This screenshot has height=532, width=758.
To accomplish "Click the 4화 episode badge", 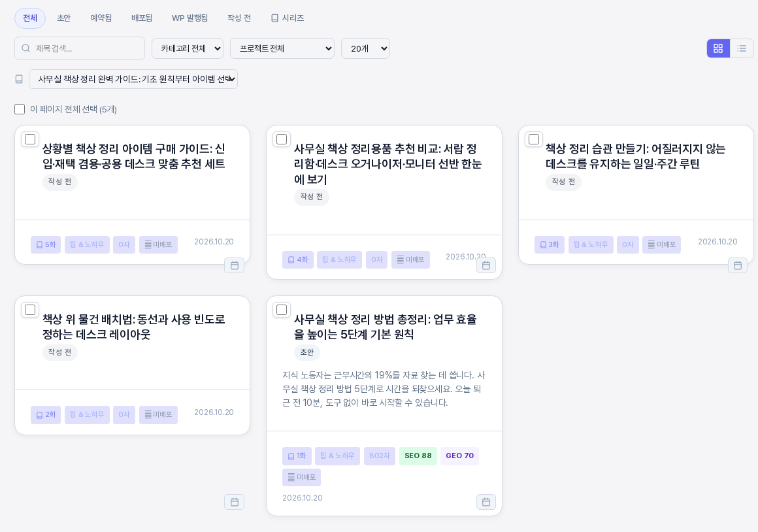I will (298, 259).
